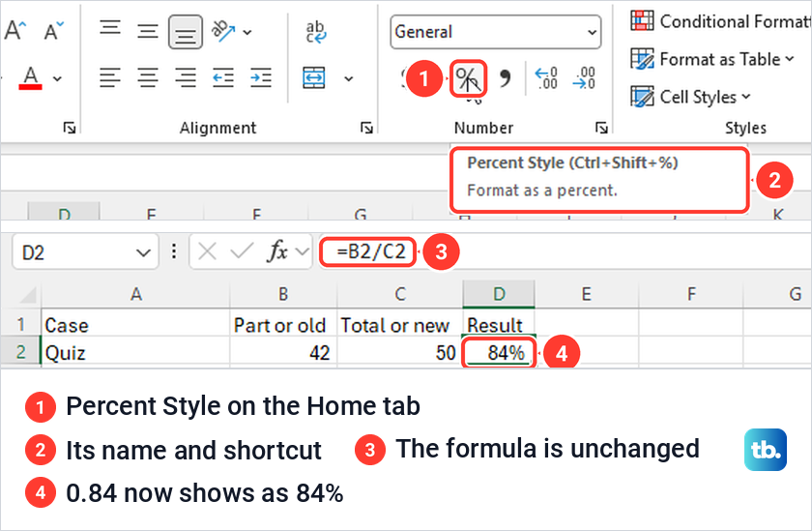The height and width of the screenshot is (531, 812).
Task: Select cell containing Case
Action: coord(135,325)
